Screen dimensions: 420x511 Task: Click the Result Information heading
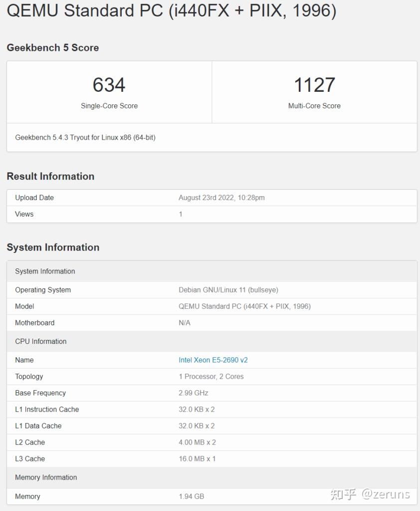tap(50, 176)
